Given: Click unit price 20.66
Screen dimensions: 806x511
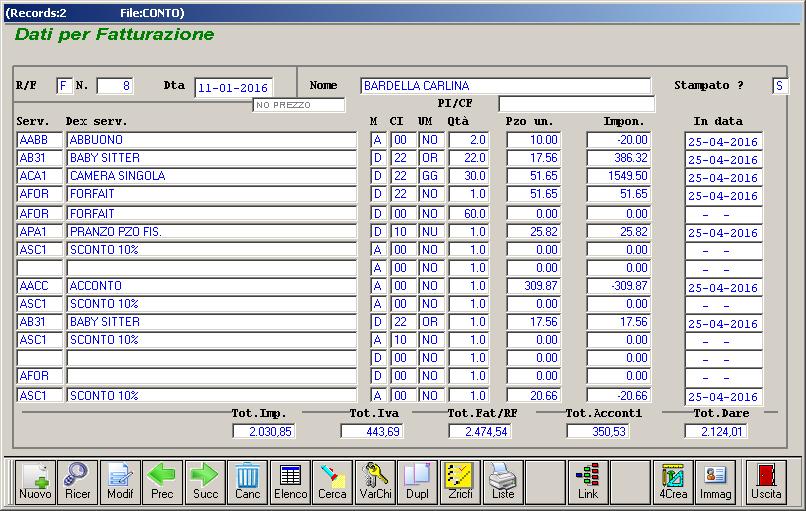Looking at the screenshot, I should [534, 396].
